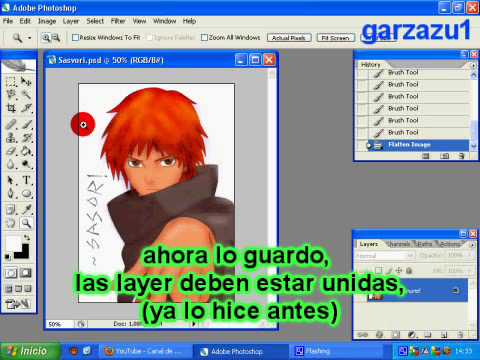Switch to the Channels tab
Viewport: 480px width, 360px height.
399,244
